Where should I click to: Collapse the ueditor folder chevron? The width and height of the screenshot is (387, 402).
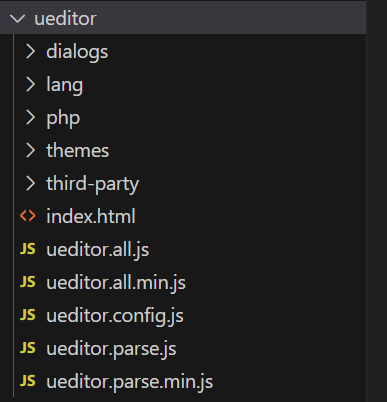pos(17,19)
